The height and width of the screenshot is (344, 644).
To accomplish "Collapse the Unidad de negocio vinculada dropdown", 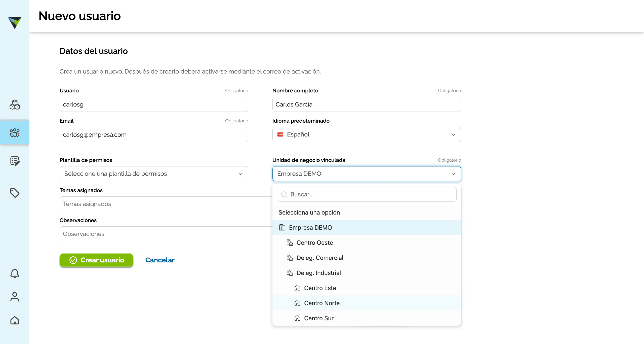I will (x=367, y=174).
